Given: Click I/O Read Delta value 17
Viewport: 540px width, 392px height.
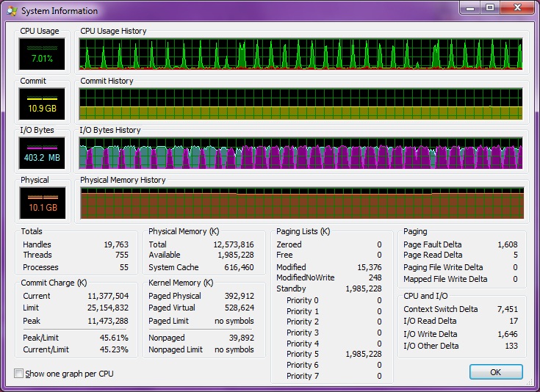Looking at the screenshot, I should coord(514,321).
